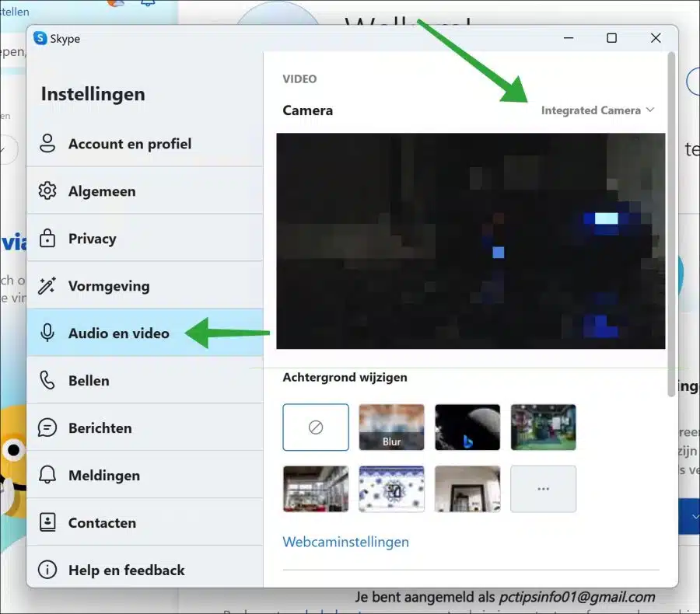Choose the room doorway background image
Screen dimensions: 700x614
(x=467, y=489)
